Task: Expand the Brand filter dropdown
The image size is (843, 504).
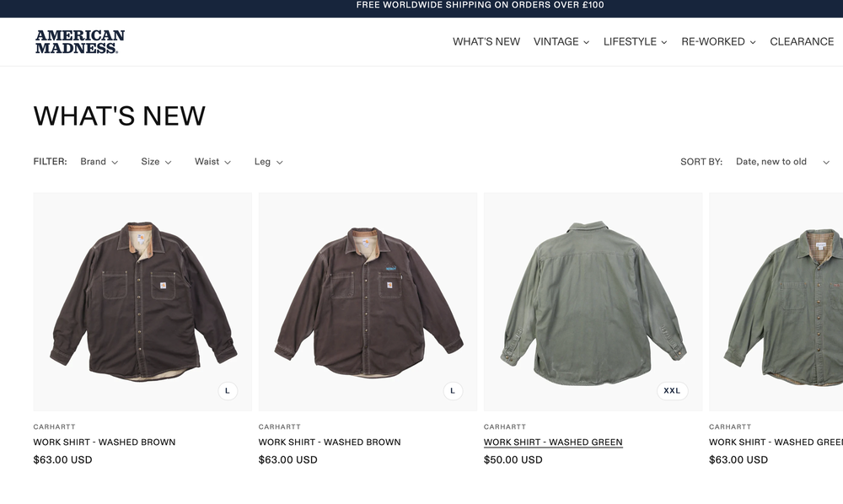Action: 99,162
